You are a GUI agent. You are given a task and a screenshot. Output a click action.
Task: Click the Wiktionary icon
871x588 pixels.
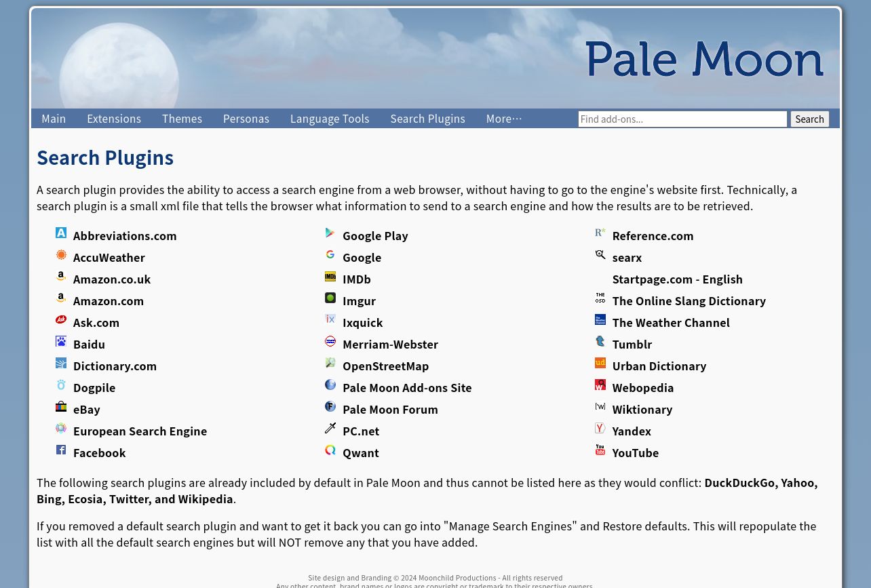tap(600, 406)
